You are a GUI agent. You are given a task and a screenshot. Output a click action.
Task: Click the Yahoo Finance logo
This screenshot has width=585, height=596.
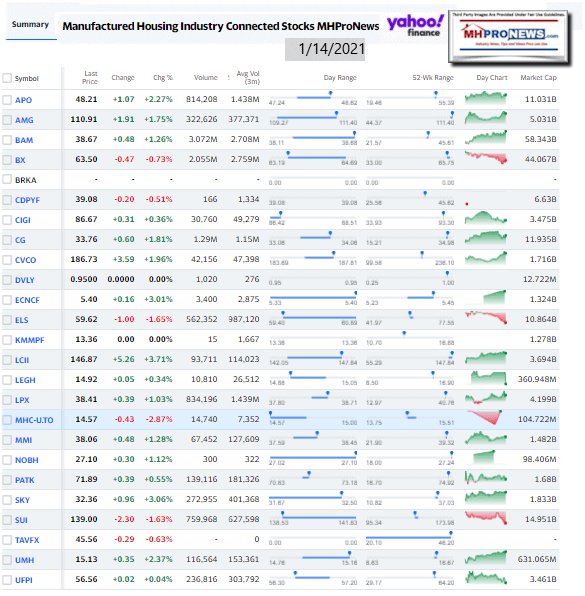point(415,26)
